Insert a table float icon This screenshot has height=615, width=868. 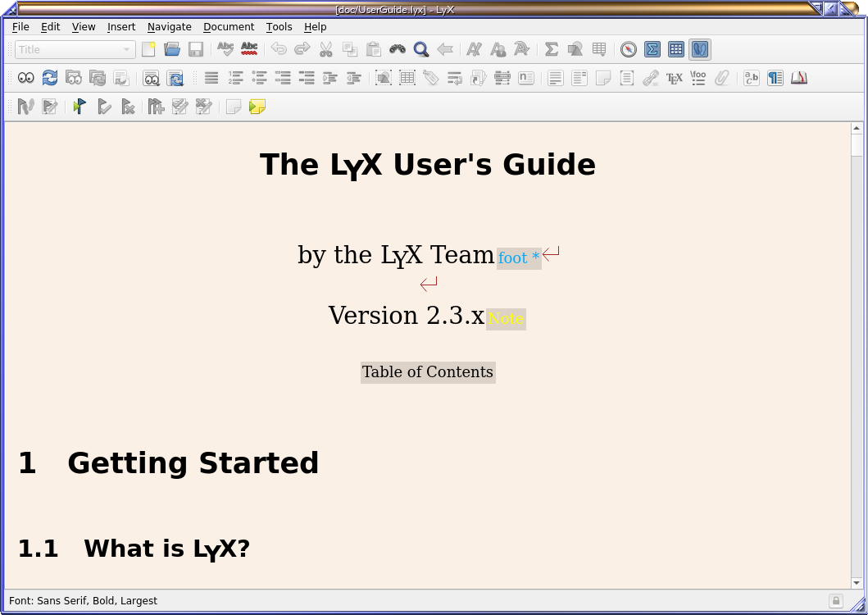(407, 78)
